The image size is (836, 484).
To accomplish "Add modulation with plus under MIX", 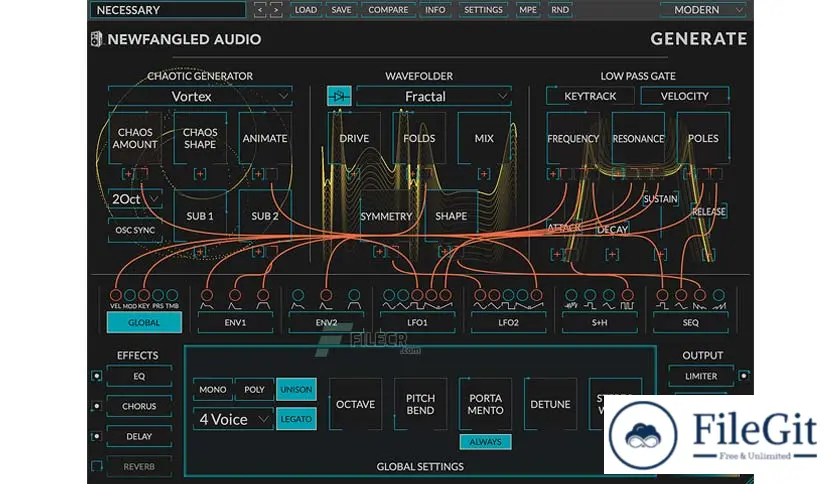I will click(484, 174).
